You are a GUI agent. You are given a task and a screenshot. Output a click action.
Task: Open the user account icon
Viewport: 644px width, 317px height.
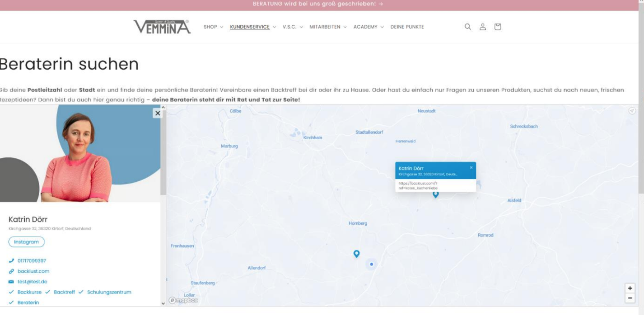click(x=483, y=27)
